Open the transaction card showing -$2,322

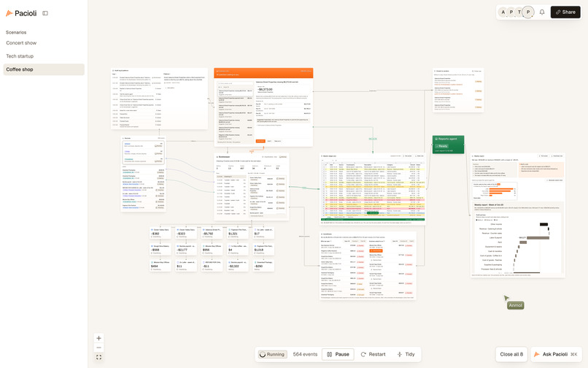[238, 266]
